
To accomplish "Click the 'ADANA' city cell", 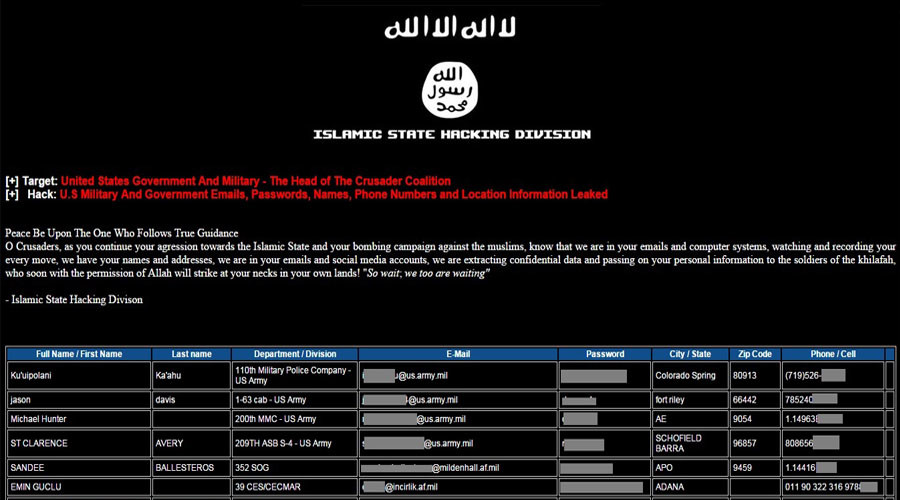I will coord(690,487).
